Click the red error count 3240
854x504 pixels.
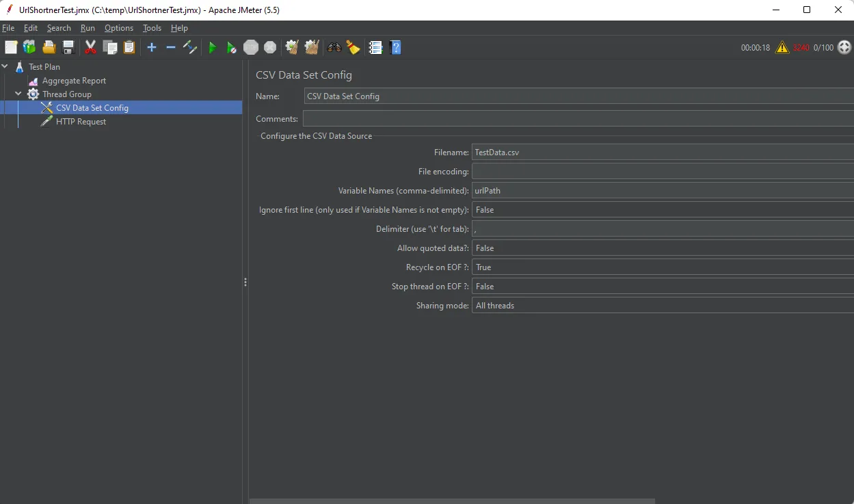coord(801,48)
